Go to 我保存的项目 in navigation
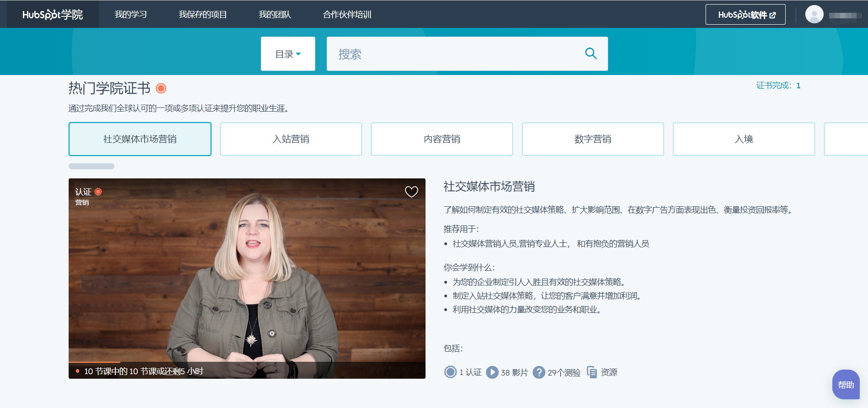 tap(203, 15)
